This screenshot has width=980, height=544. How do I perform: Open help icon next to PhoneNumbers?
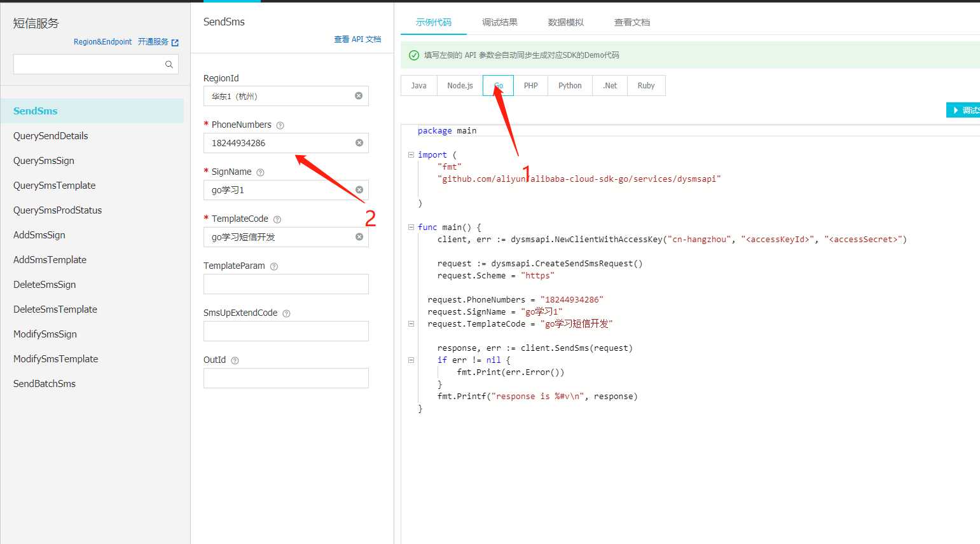click(280, 125)
